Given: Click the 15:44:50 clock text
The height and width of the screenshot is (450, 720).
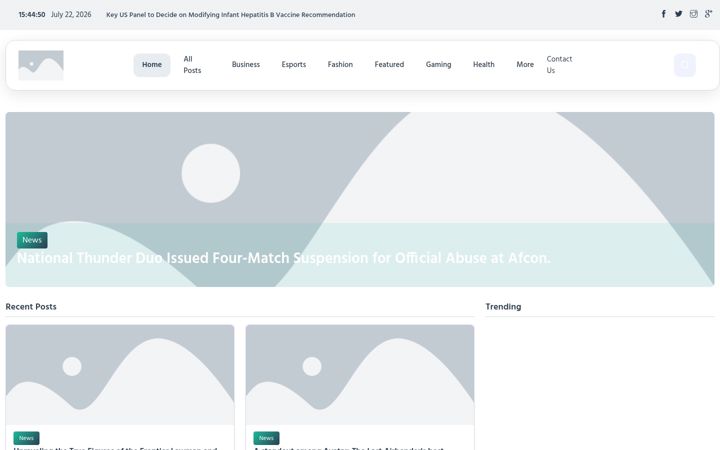Looking at the screenshot, I should [x=32, y=15].
